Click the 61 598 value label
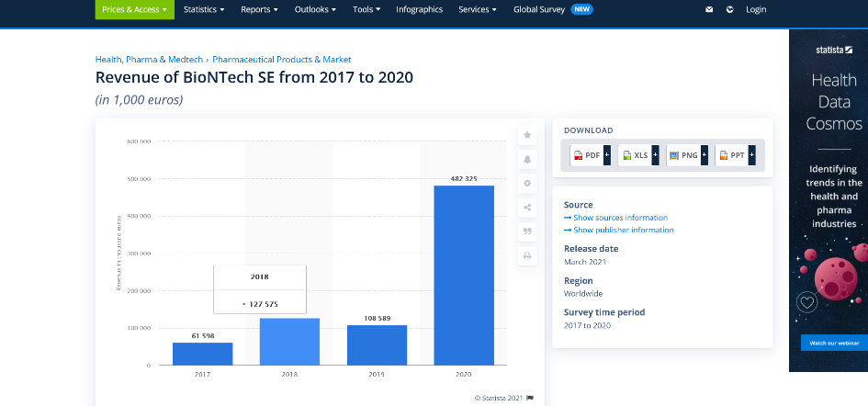Screen dimensions: 868x406 tap(203, 335)
